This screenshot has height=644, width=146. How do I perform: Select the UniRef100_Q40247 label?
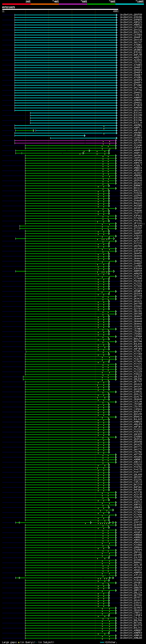(131, 387)
